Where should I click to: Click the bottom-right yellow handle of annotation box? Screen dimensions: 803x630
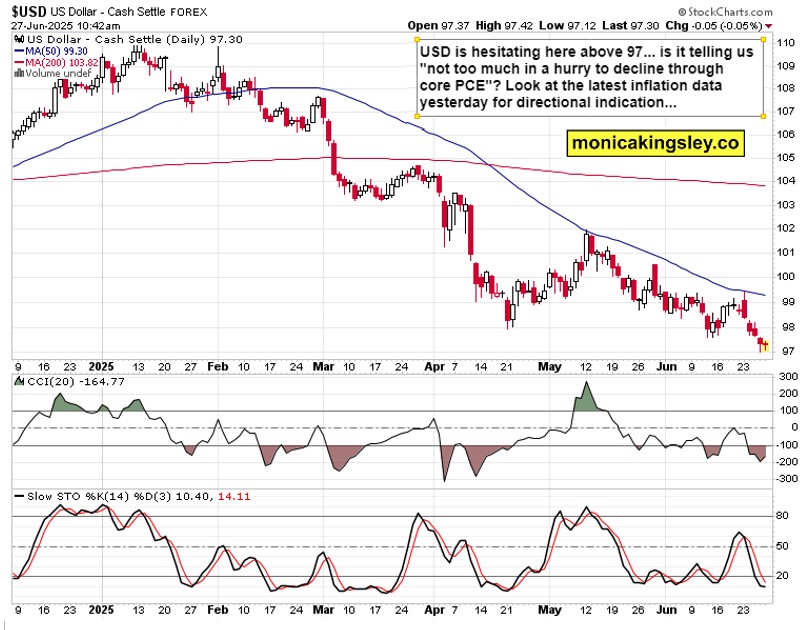pos(763,116)
